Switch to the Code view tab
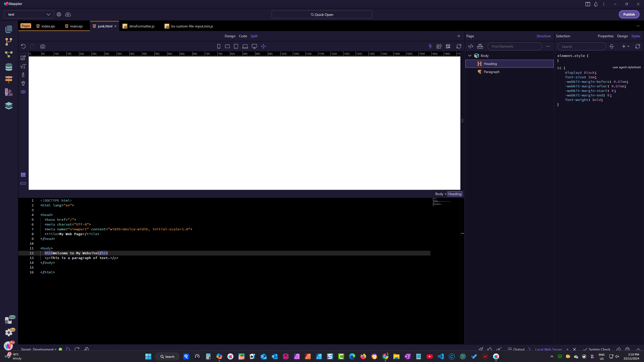The image size is (644, 362). coord(243,36)
